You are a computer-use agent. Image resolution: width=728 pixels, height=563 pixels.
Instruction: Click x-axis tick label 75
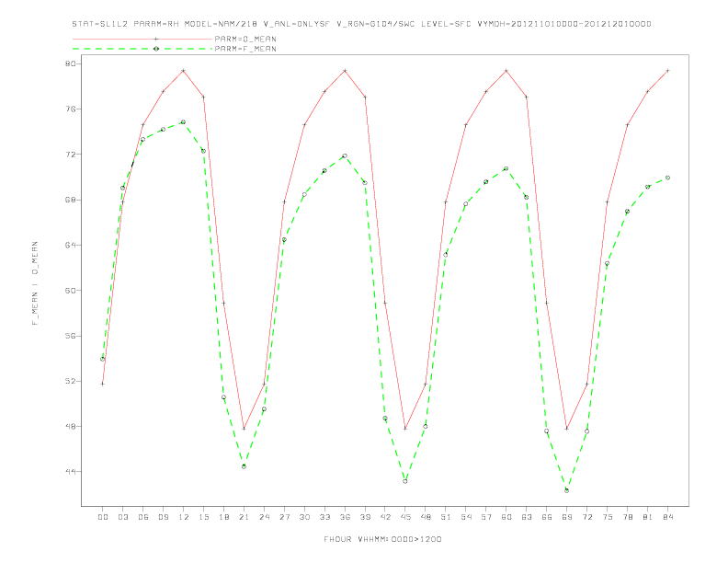coord(608,517)
